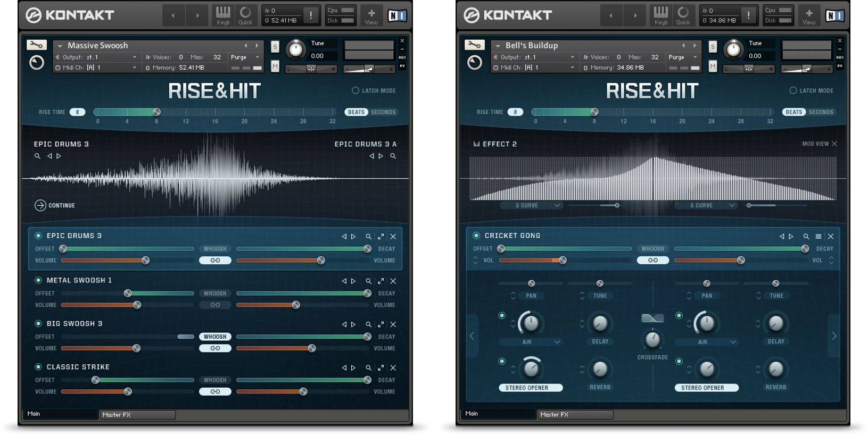The width and height of the screenshot is (868, 435).
Task: Close Mod View with the X icon
Action: point(834,144)
